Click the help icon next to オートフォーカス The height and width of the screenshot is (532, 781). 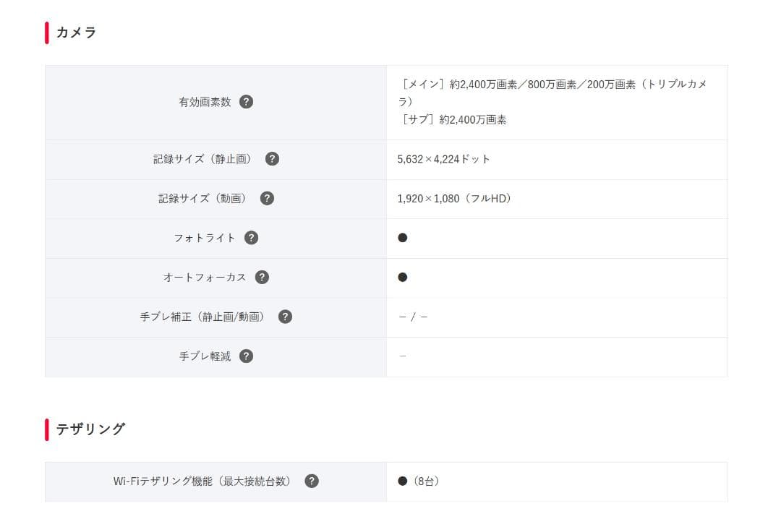[x=262, y=277]
